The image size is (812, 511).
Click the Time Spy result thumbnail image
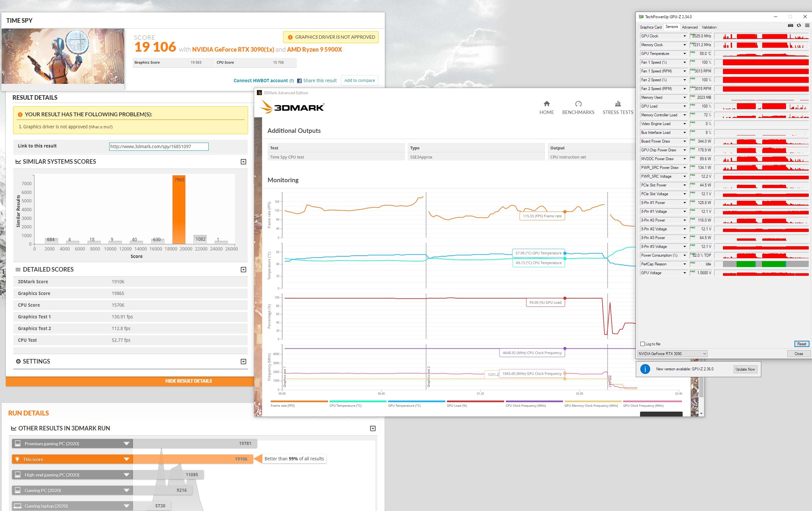tap(63, 56)
